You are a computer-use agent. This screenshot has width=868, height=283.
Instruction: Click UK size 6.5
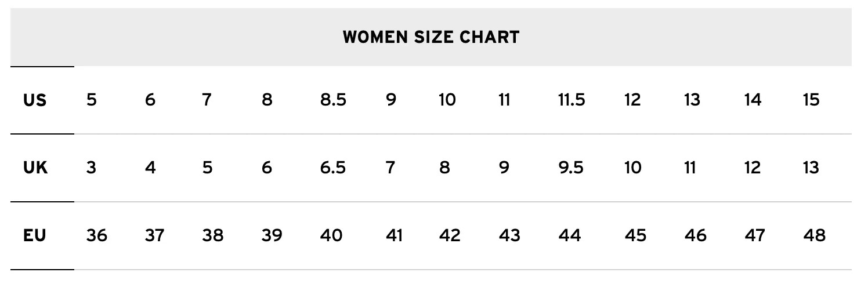point(333,168)
